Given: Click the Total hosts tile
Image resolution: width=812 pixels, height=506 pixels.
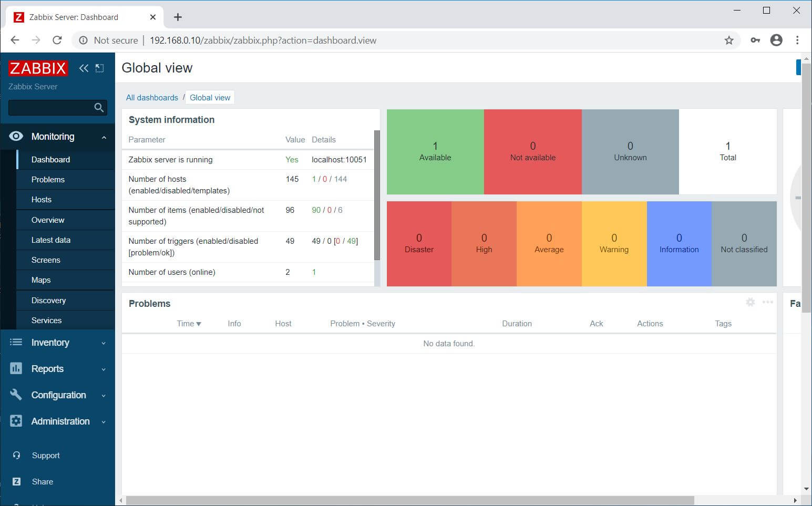Looking at the screenshot, I should tap(728, 152).
